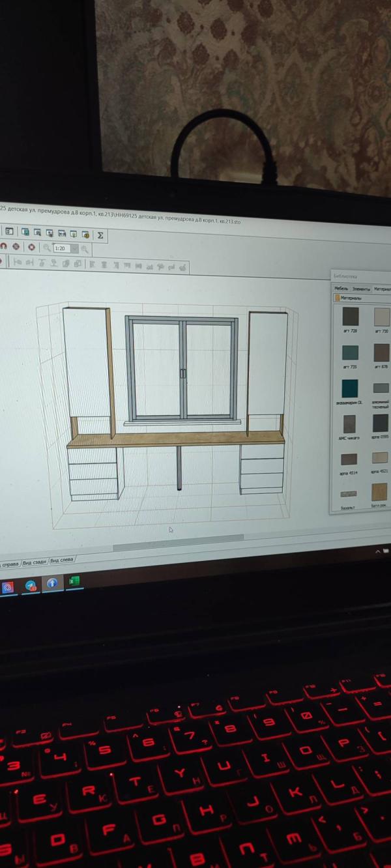391x868 pixels.
Task: Open Telegram from the taskbar
Action: point(30,585)
